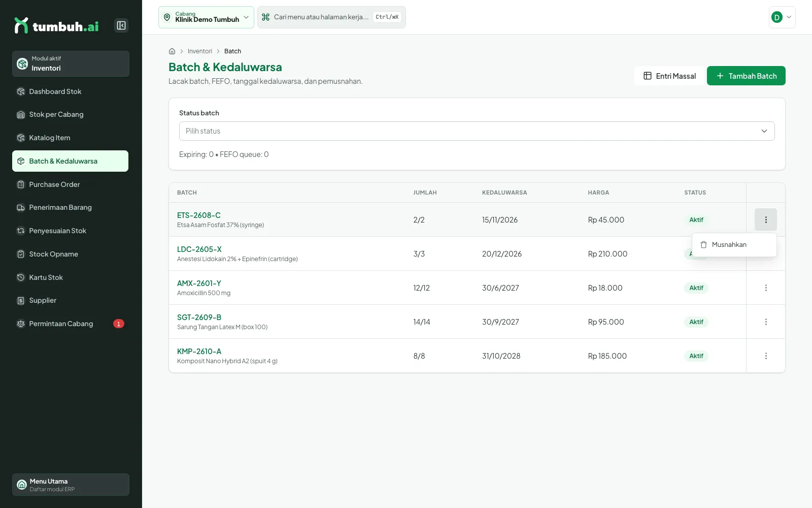Viewport: 812px width, 508px height.
Task: Choose Musnahkan from the row menu
Action: click(734, 245)
